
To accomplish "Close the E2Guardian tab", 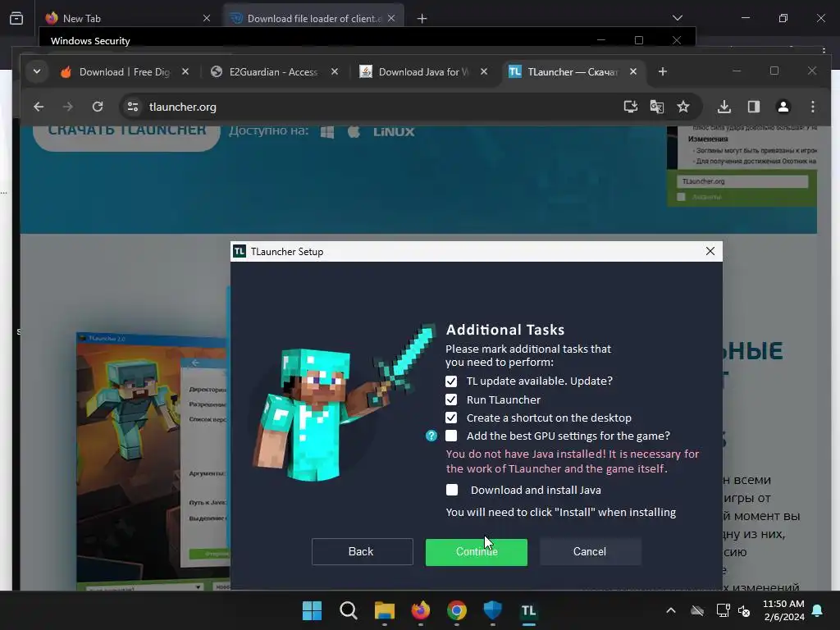I will coord(335,71).
